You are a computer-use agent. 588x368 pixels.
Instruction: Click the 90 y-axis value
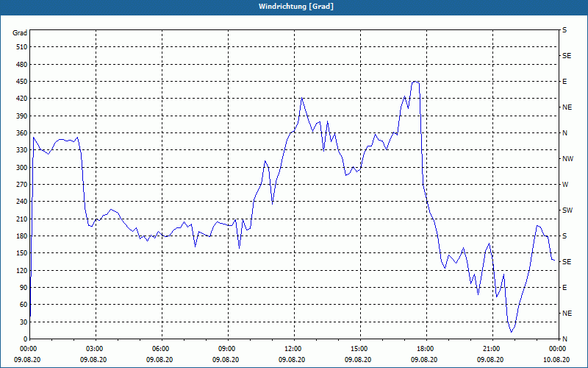[x=24, y=287]
